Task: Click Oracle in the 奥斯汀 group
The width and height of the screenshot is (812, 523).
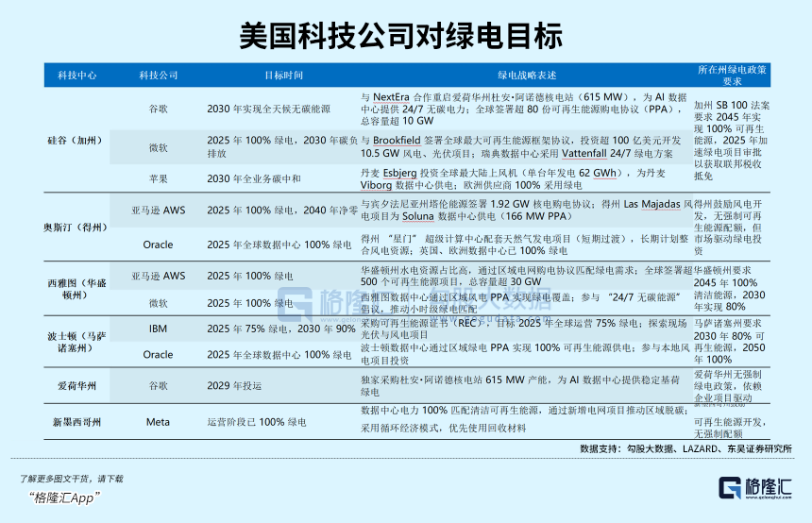Action: (x=158, y=245)
